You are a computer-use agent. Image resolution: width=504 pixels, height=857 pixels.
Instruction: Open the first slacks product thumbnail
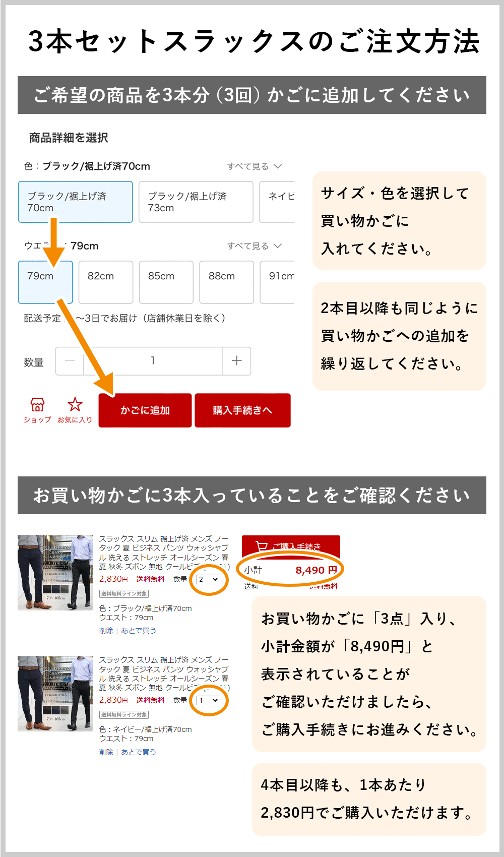click(x=55, y=573)
